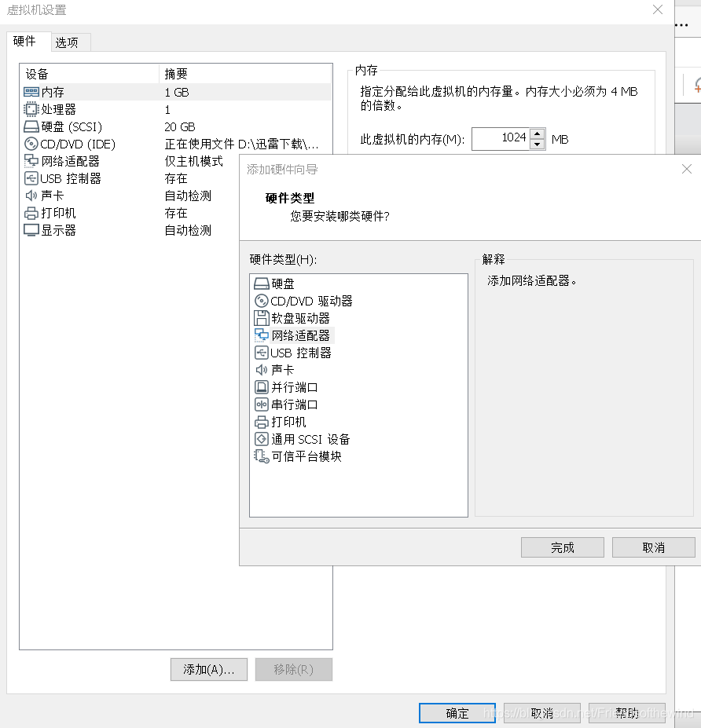Close the 添加硬件向导 wizard dialog
Image resolution: width=701 pixels, height=728 pixels.
687,169
